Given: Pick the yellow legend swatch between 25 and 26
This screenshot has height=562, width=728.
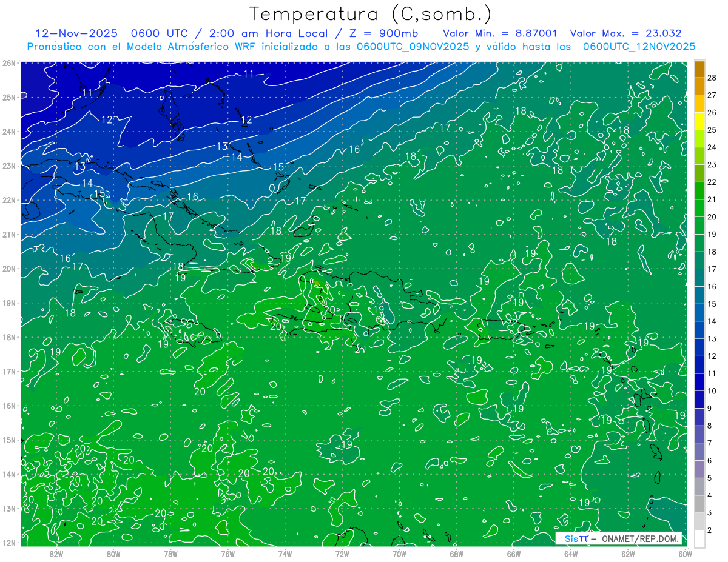Looking at the screenshot, I should (x=699, y=121).
